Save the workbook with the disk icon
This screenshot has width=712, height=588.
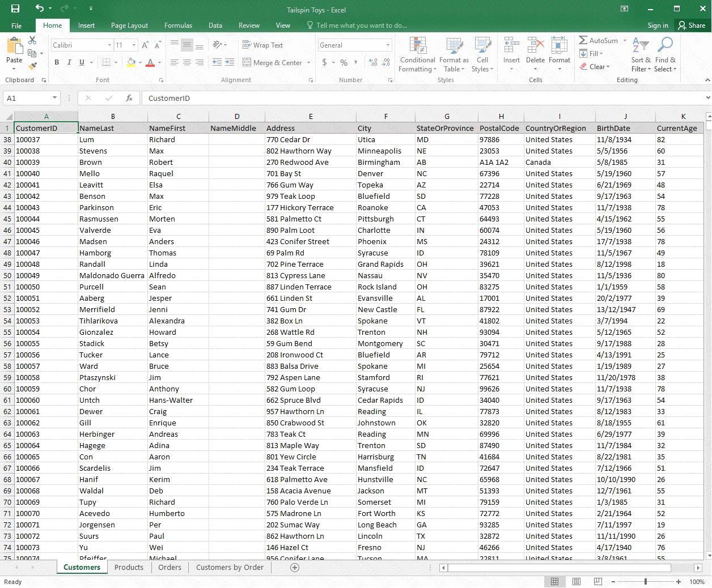pos(15,8)
